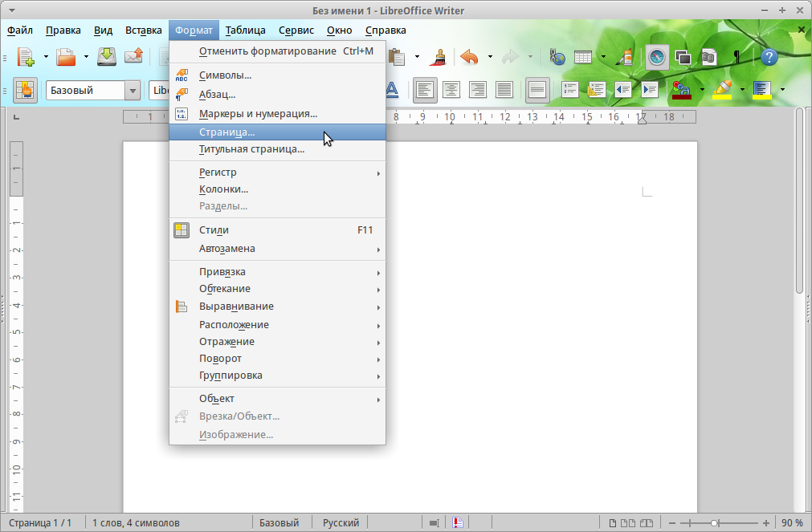Image resolution: width=812 pixels, height=532 pixels.
Task: Open the Стили F11 menu entry
Action: pos(278,229)
